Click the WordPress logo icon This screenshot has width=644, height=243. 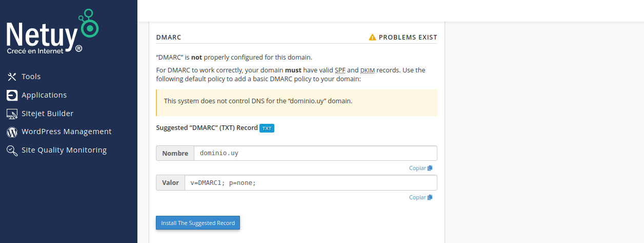click(12, 132)
